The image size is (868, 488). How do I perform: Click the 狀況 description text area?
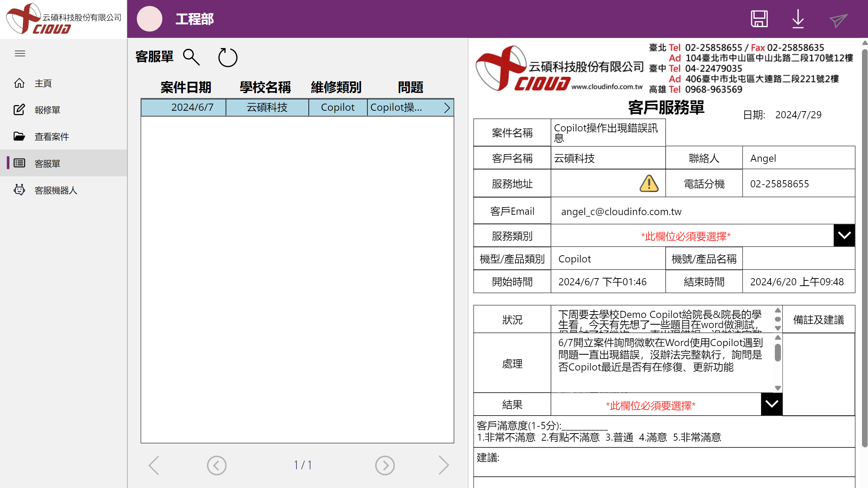662,319
